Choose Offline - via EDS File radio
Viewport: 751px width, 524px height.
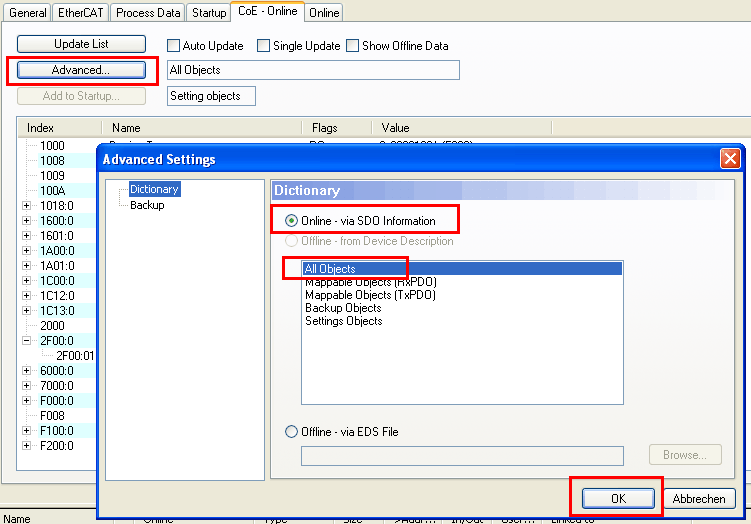coord(291,432)
